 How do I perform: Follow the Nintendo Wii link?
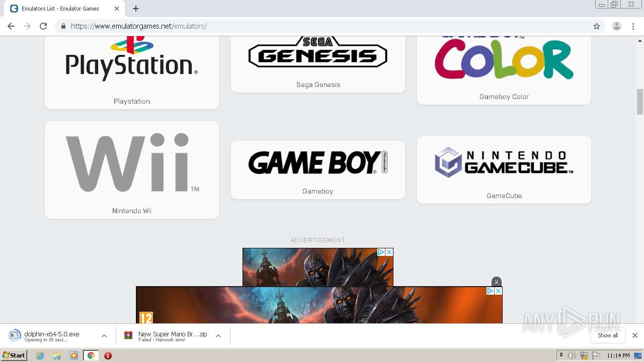pyautogui.click(x=132, y=211)
